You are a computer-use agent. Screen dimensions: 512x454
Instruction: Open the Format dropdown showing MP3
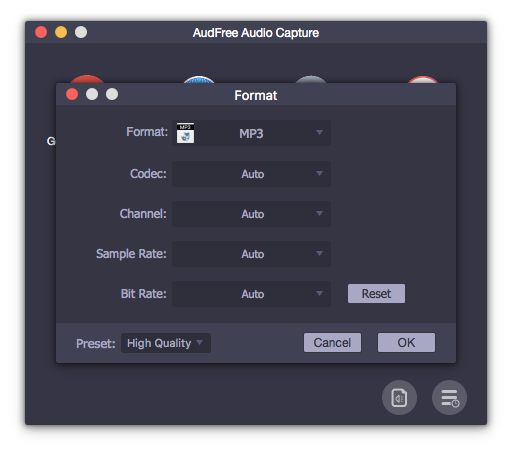click(251, 133)
